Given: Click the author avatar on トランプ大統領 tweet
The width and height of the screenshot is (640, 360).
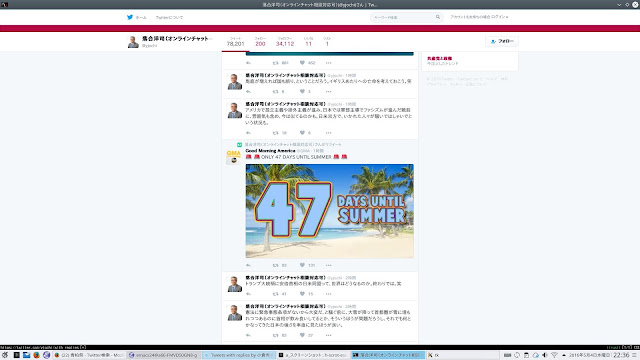Looking at the screenshot, I should click(x=234, y=284).
